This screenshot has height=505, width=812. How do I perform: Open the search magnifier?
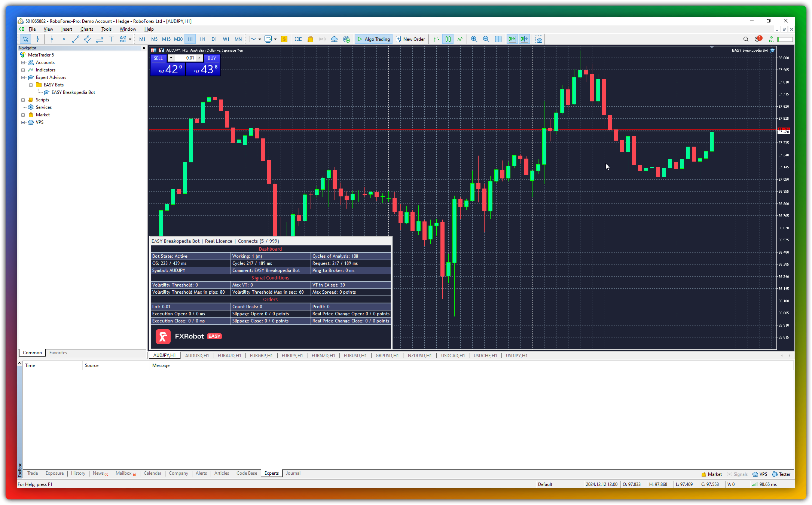[746, 39]
